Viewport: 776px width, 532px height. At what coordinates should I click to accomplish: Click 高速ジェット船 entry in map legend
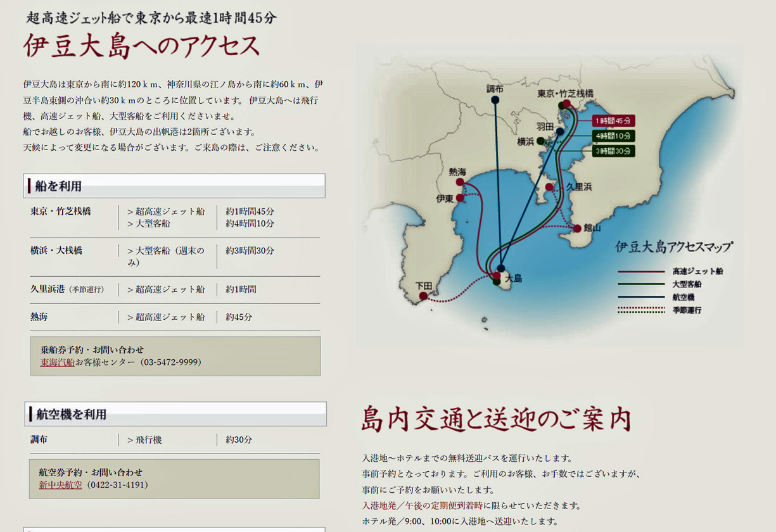point(697,271)
